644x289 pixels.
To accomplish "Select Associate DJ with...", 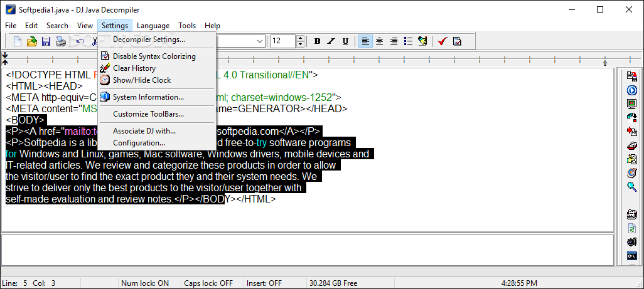I will [x=157, y=131].
